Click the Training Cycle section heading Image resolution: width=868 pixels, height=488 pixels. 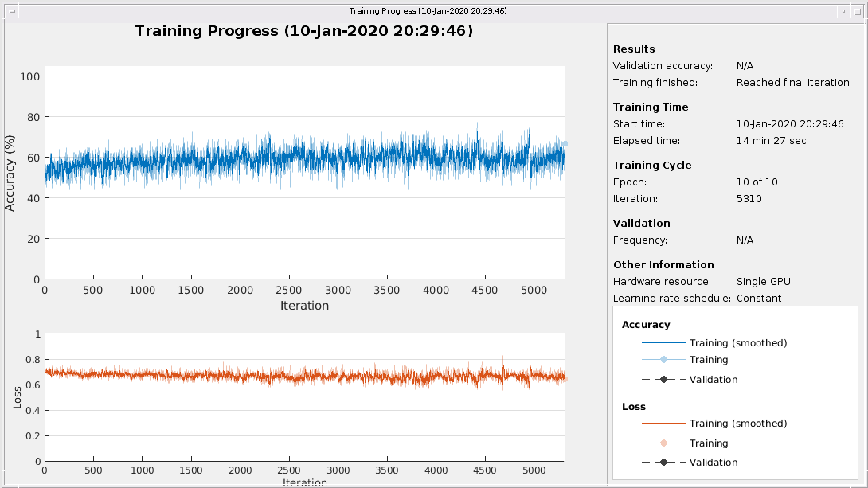[652, 166]
